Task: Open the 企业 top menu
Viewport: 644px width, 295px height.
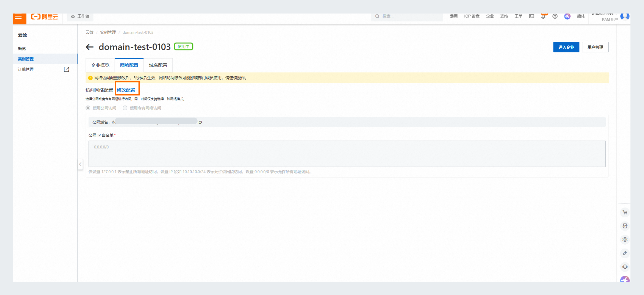Action: pyautogui.click(x=490, y=16)
